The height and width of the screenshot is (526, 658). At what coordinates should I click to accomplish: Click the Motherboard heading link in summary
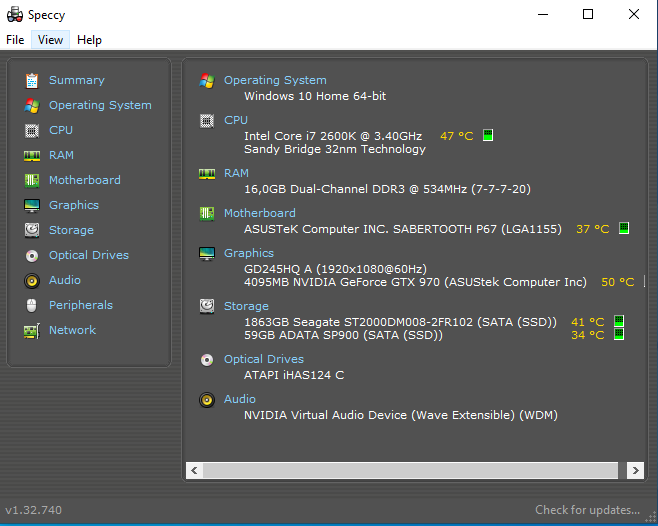260,213
